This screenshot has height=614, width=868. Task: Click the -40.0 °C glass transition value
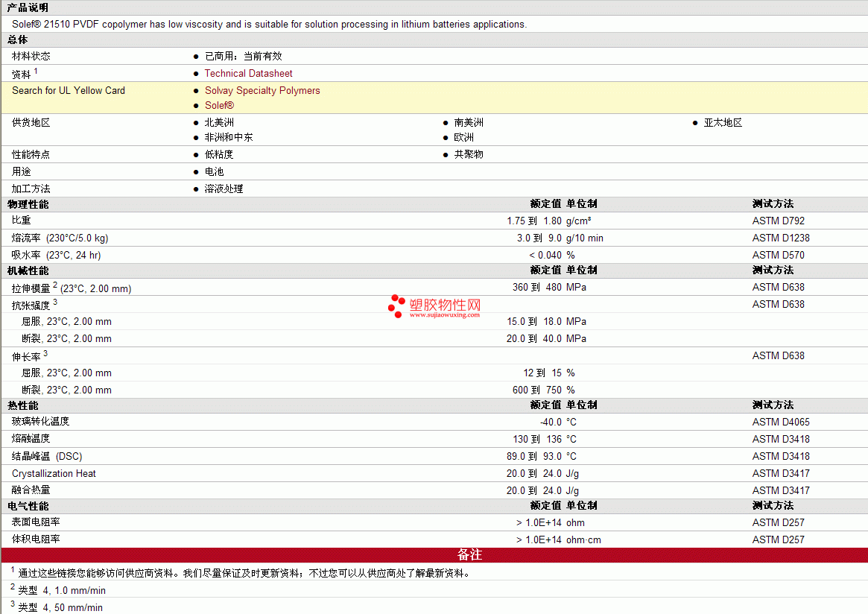[559, 422]
